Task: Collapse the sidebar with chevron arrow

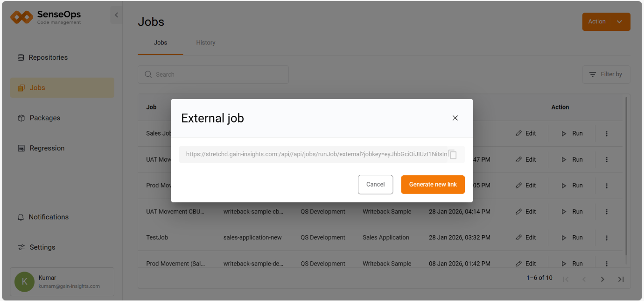Action: coord(116,15)
